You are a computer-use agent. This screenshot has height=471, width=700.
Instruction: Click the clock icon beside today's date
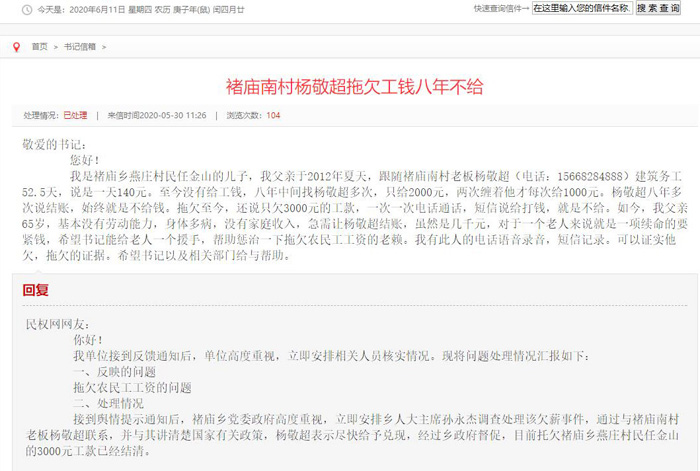27,9
